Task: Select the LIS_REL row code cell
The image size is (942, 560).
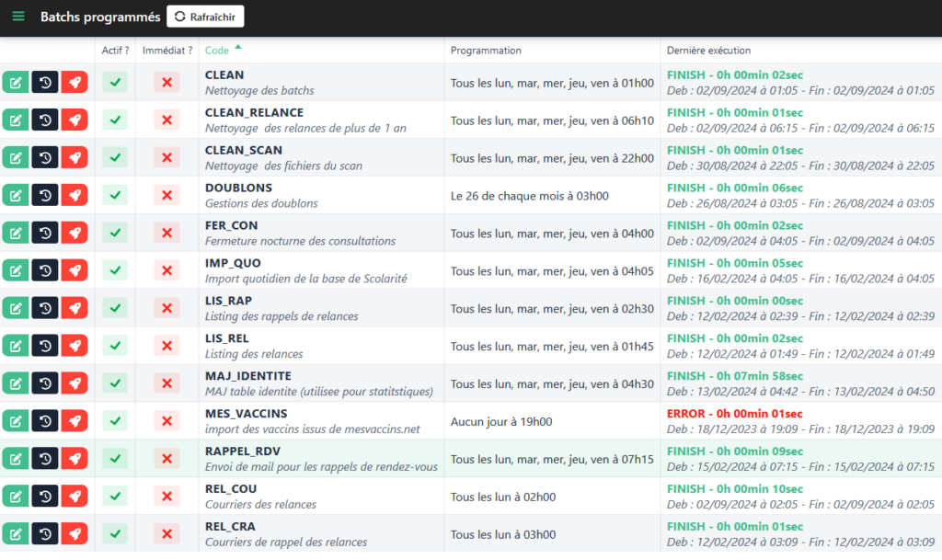Action: click(x=226, y=339)
